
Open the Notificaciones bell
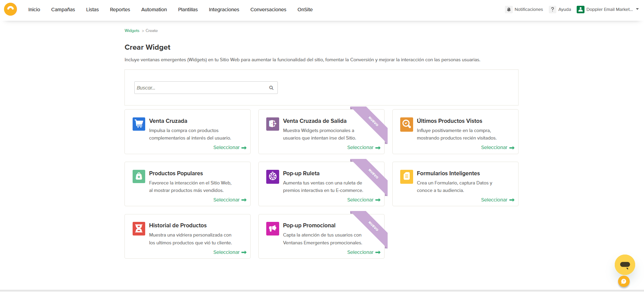(509, 10)
